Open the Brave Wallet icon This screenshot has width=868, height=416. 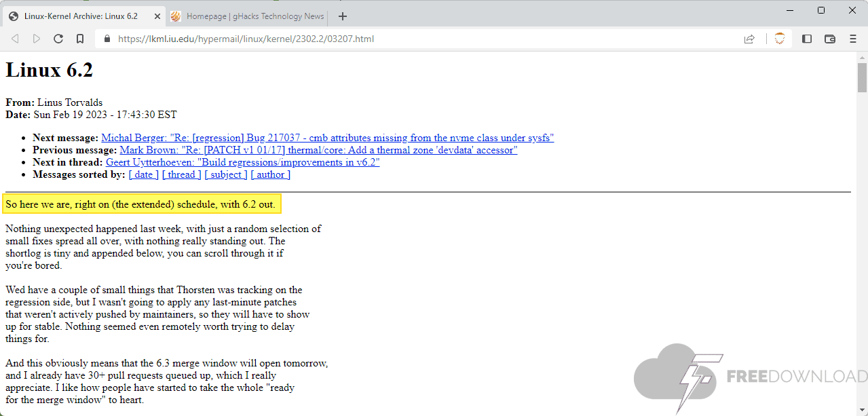[829, 39]
